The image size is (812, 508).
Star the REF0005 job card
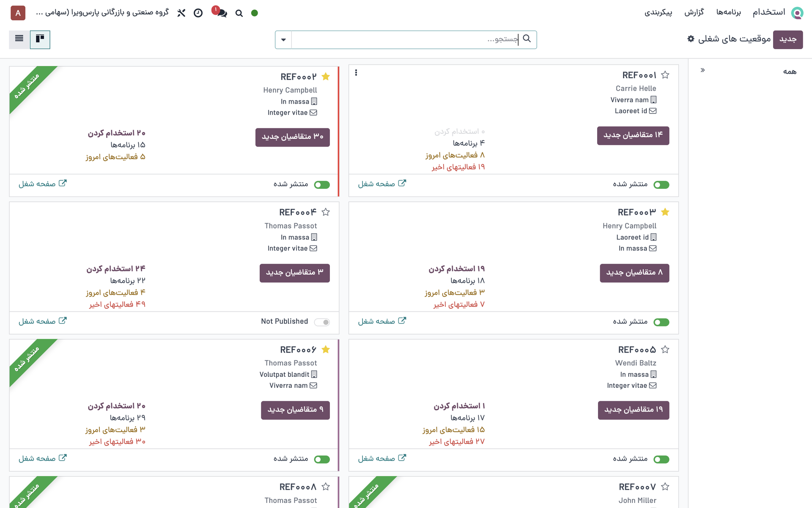665,350
